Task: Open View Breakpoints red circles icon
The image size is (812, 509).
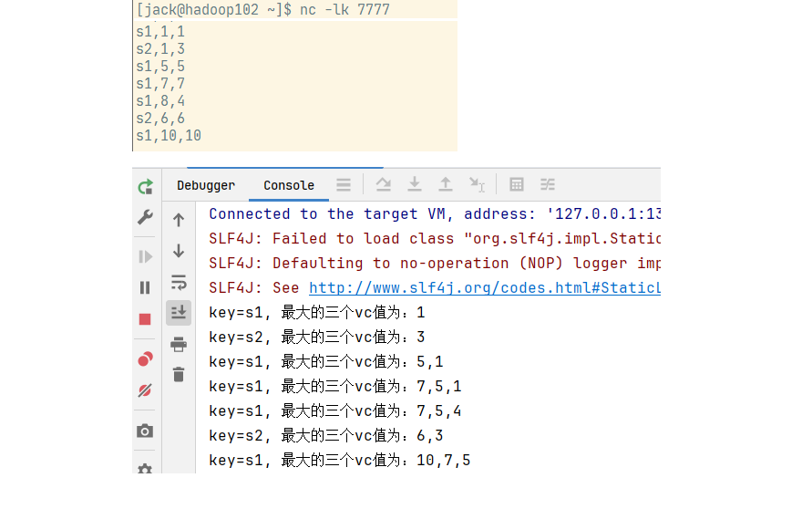Action: pyautogui.click(x=146, y=358)
